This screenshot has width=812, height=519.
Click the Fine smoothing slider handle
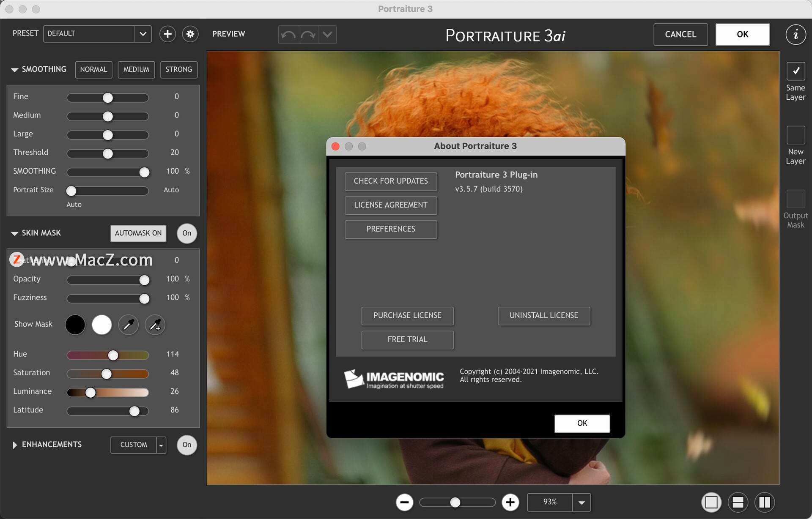(x=108, y=98)
